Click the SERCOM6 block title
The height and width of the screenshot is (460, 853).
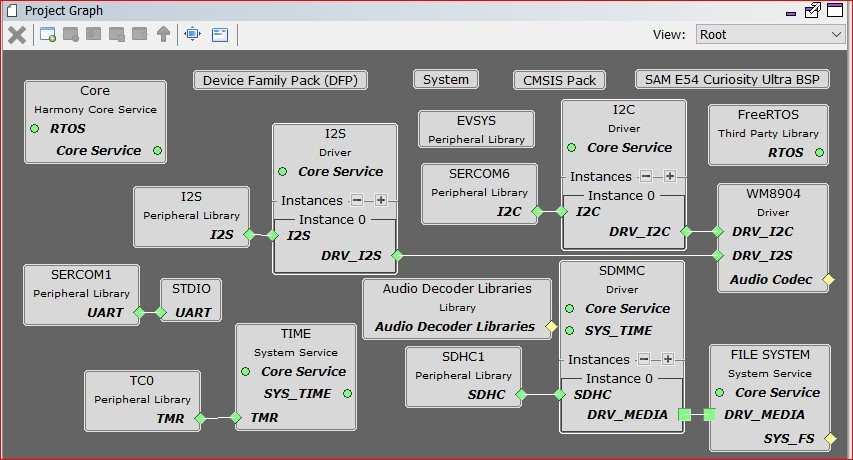tap(479, 173)
